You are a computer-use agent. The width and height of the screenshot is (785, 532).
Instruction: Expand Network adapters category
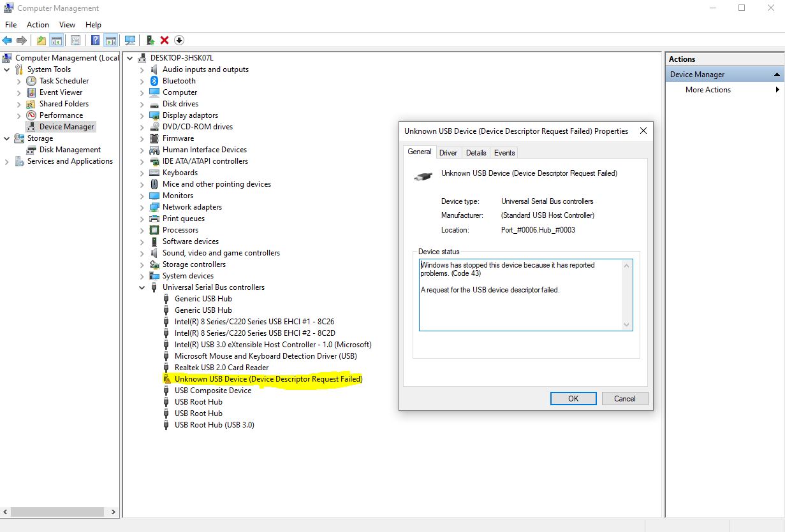[142, 207]
